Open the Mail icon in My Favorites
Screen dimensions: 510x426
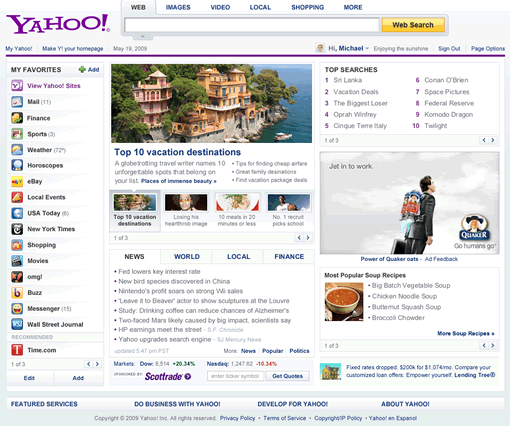17,102
